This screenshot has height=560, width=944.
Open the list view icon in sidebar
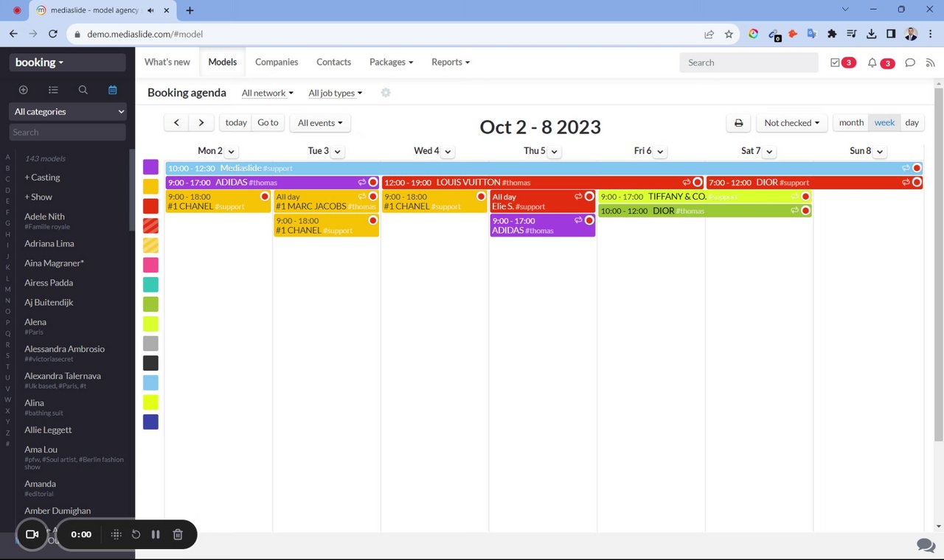coord(53,90)
